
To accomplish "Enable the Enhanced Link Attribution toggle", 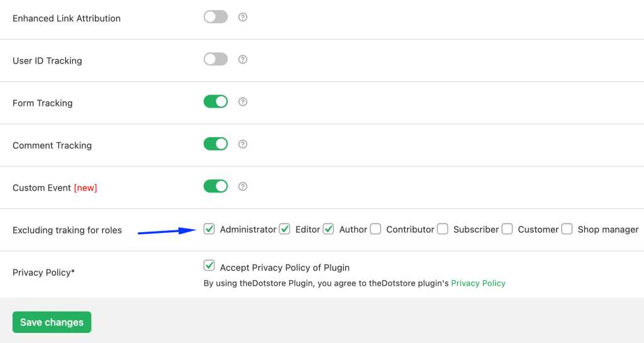I will 216,17.
